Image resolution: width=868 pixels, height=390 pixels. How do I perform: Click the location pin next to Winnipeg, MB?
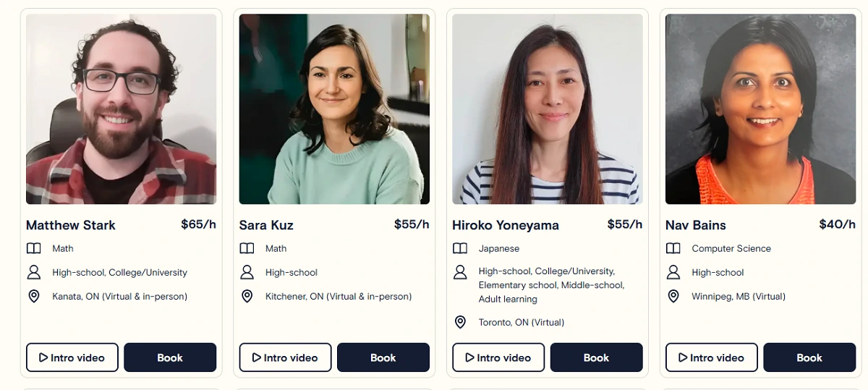pyautogui.click(x=673, y=296)
